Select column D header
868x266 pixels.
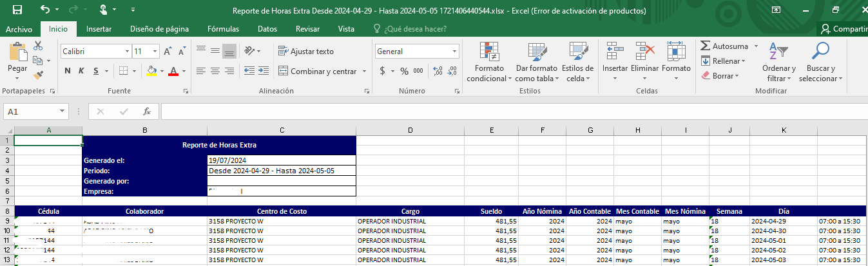click(x=410, y=131)
